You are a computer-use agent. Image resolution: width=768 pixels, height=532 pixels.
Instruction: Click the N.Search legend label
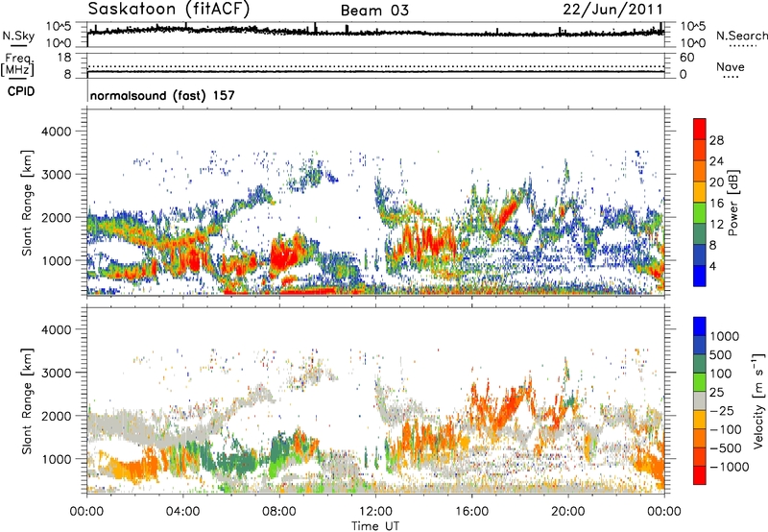pyautogui.click(x=742, y=36)
